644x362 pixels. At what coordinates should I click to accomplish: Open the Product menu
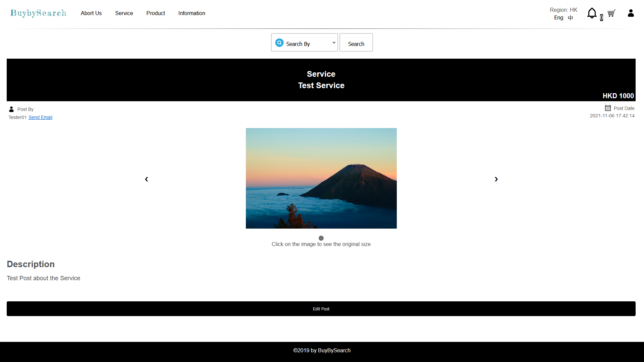point(156,13)
